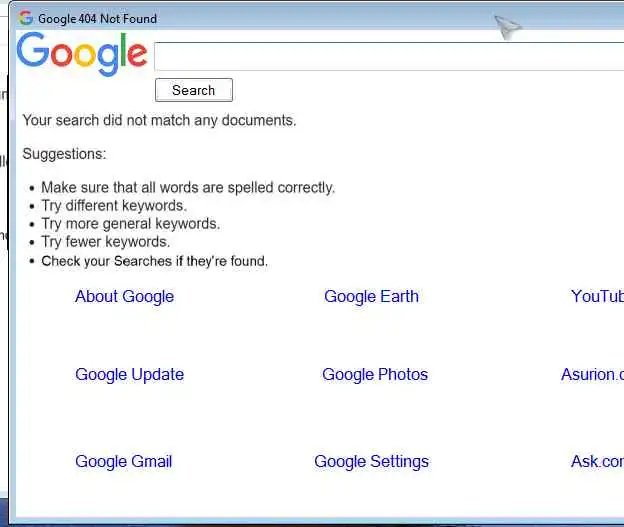Open the Google Earth link
Viewport: 624px width, 527px height.
click(372, 297)
